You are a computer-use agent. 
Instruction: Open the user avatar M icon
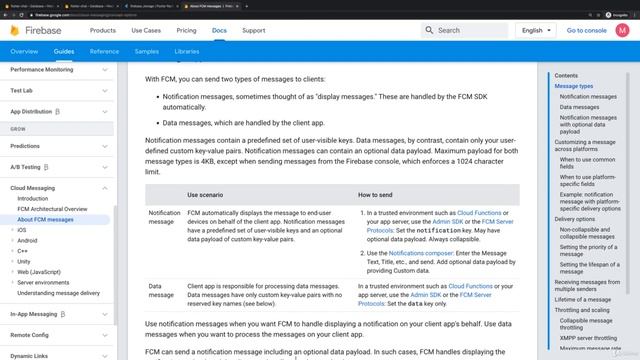point(622,30)
